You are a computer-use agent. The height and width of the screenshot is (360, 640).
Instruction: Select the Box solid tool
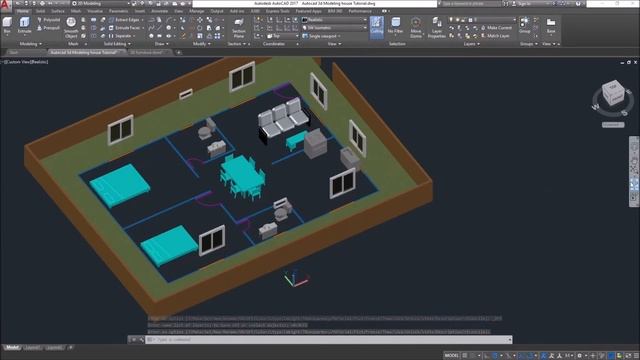(7, 25)
